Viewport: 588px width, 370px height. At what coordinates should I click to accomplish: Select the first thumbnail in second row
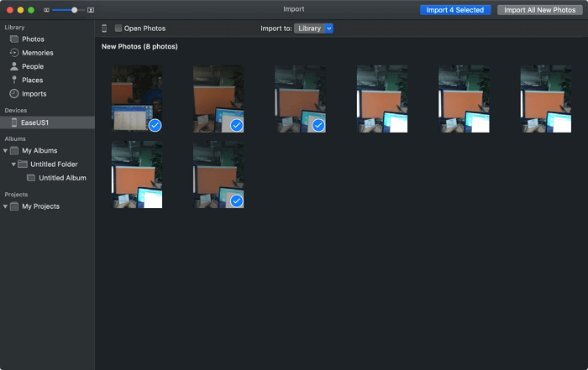click(137, 175)
